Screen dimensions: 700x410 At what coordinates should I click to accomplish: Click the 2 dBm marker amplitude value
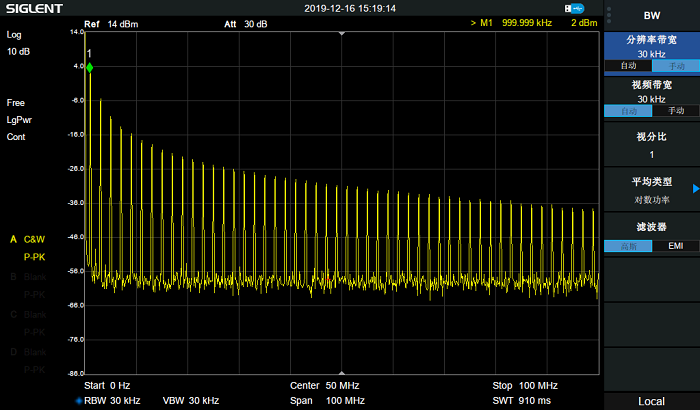(584, 23)
